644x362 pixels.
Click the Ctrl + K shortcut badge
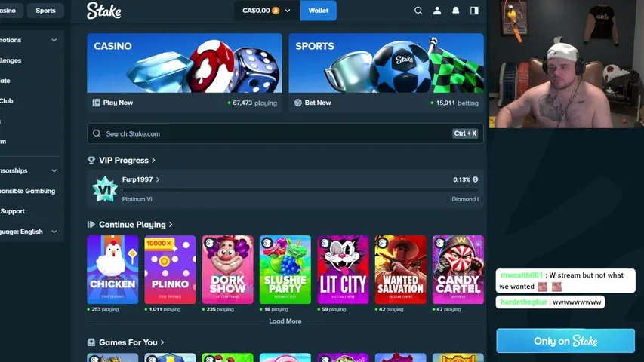pyautogui.click(x=465, y=133)
